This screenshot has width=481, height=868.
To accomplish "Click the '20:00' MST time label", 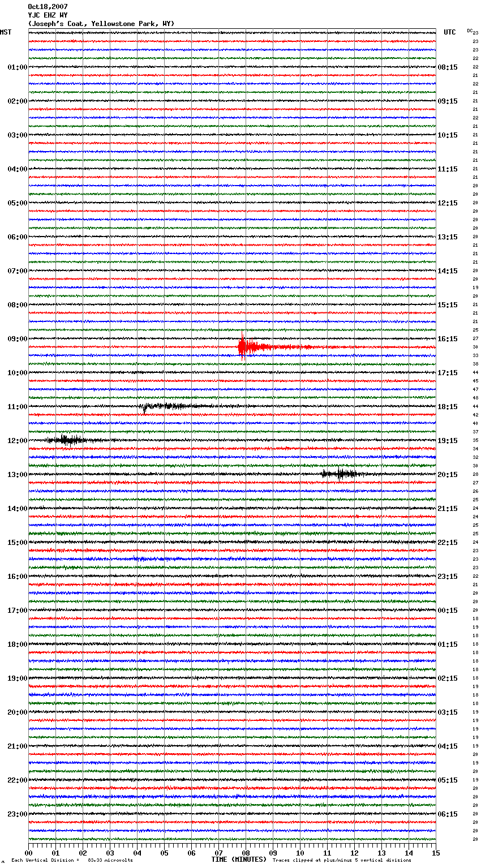I will [17, 712].
